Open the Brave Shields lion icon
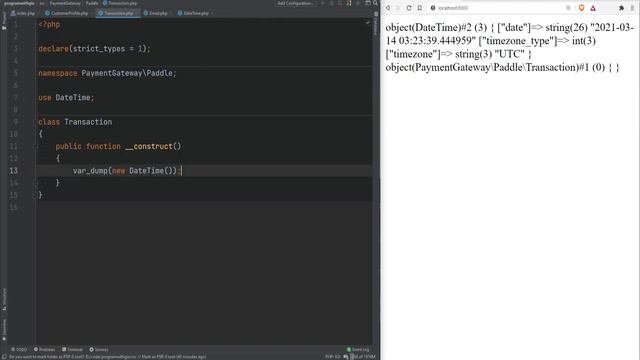The image size is (640, 360). [581, 8]
